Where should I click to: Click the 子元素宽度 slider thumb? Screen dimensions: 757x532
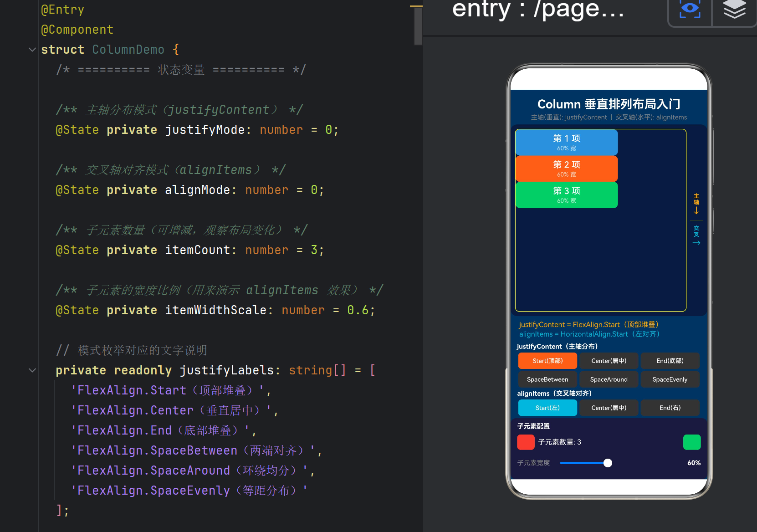(608, 463)
